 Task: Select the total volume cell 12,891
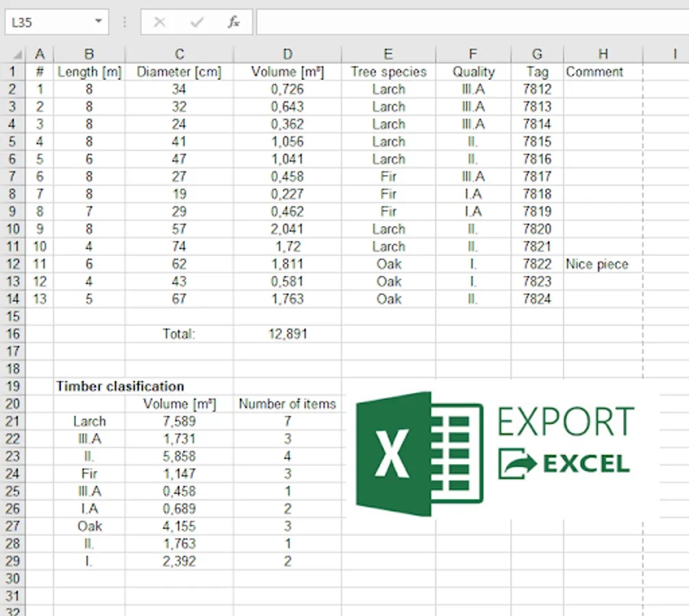pyautogui.click(x=288, y=334)
